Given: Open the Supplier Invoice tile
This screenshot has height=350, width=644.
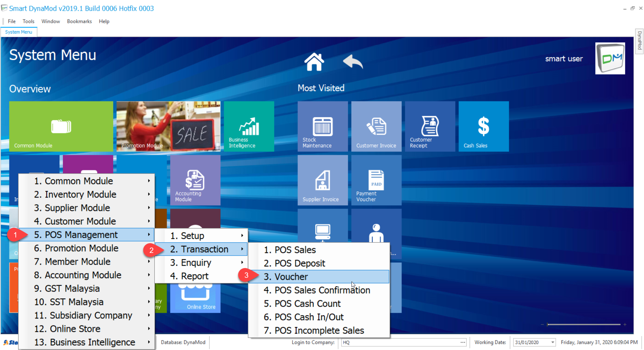Looking at the screenshot, I should 323,180.
